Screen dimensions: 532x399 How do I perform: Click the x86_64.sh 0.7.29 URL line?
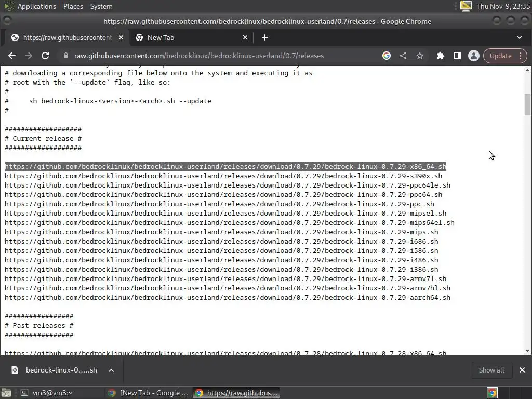[x=225, y=167]
